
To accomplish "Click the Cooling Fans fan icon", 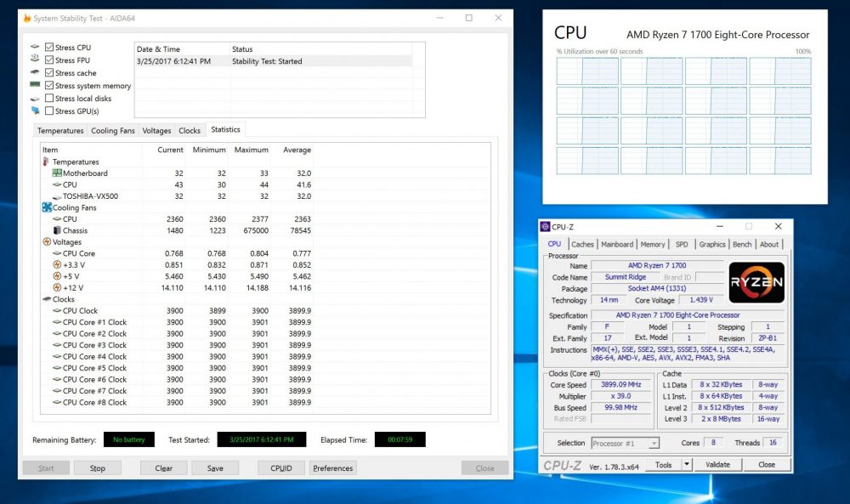I will (x=47, y=207).
